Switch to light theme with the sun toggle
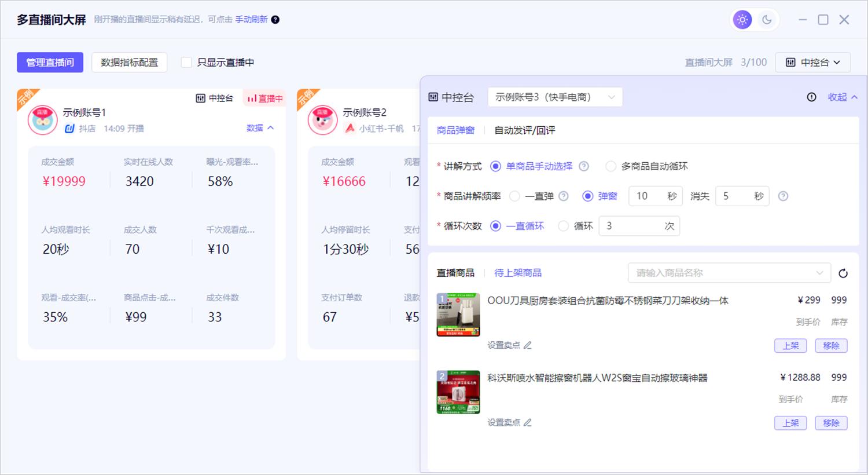This screenshot has width=868, height=475. [x=742, y=20]
